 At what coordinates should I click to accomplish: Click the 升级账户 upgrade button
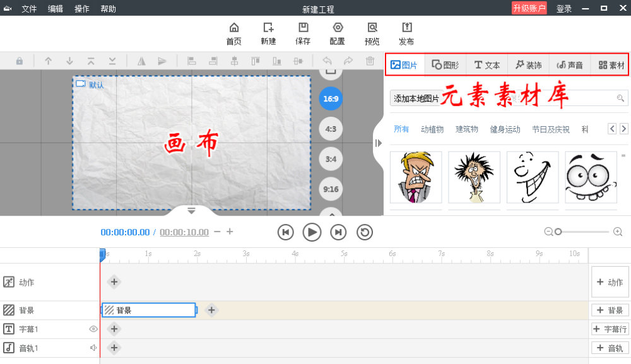click(x=529, y=8)
